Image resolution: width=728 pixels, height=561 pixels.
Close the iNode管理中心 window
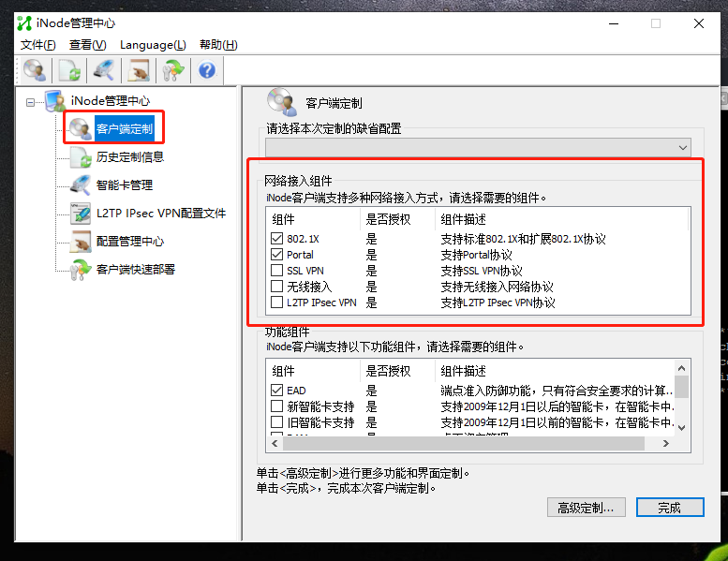click(699, 23)
